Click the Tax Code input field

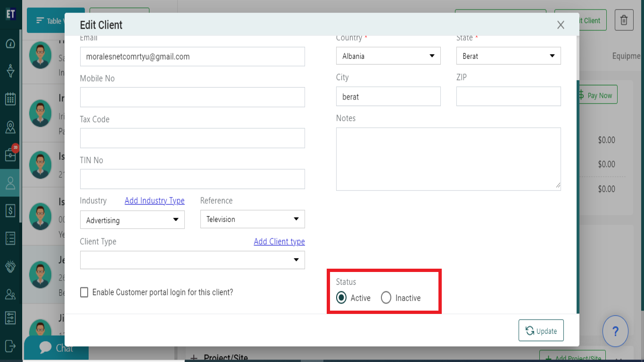point(192,138)
